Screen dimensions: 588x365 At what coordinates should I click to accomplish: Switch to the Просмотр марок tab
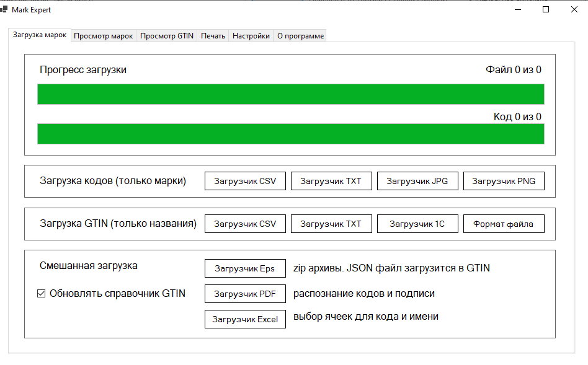tap(104, 36)
